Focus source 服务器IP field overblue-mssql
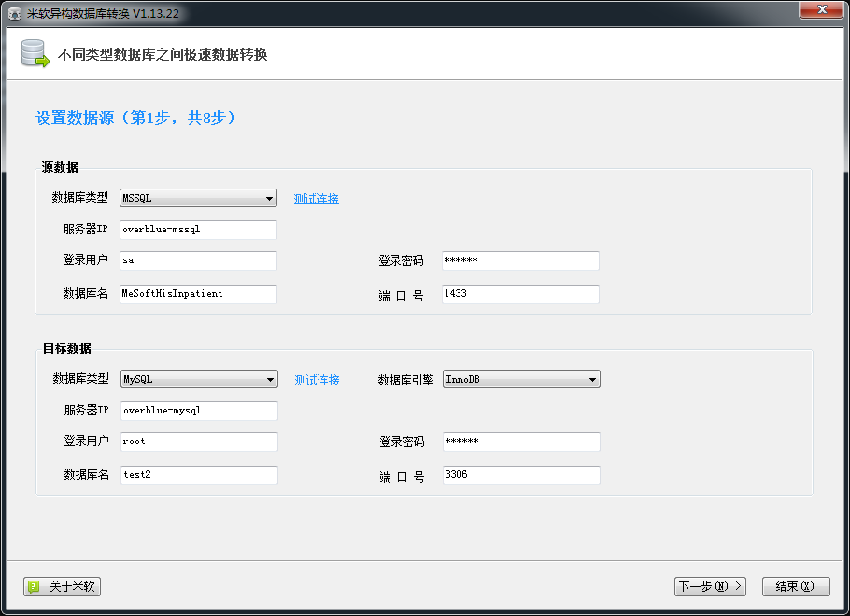This screenshot has width=850, height=616. 198,230
